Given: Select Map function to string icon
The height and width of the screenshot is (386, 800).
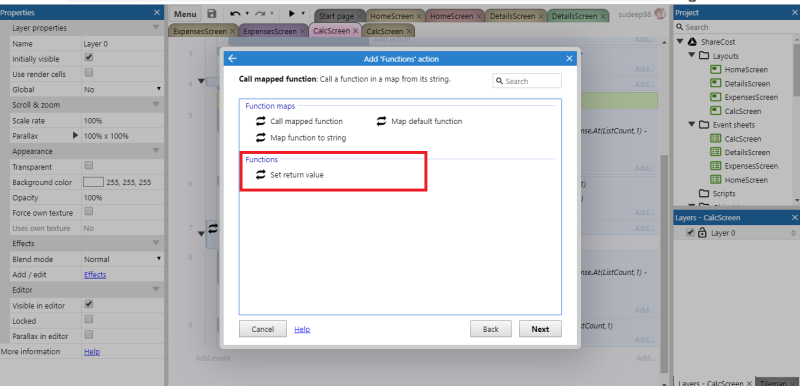Looking at the screenshot, I should [x=261, y=138].
